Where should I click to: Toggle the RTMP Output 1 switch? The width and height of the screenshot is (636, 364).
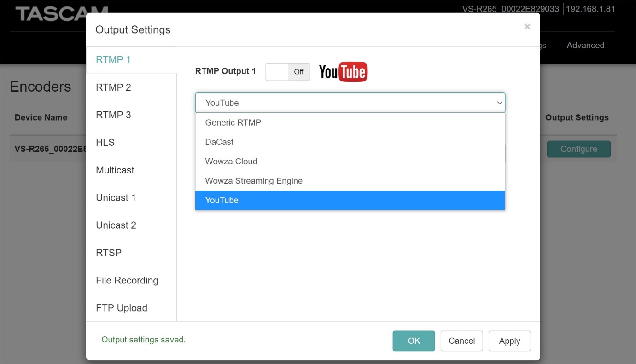coord(288,72)
